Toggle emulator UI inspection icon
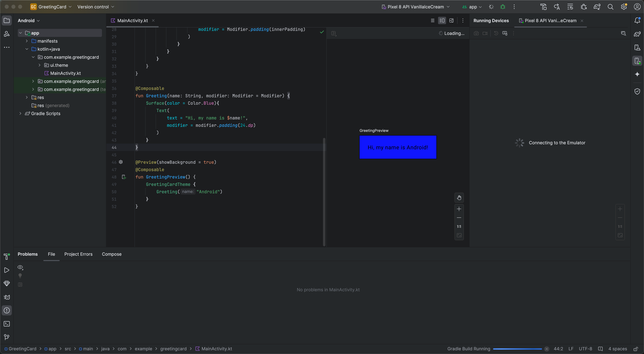The image size is (644, 354). pos(624,33)
